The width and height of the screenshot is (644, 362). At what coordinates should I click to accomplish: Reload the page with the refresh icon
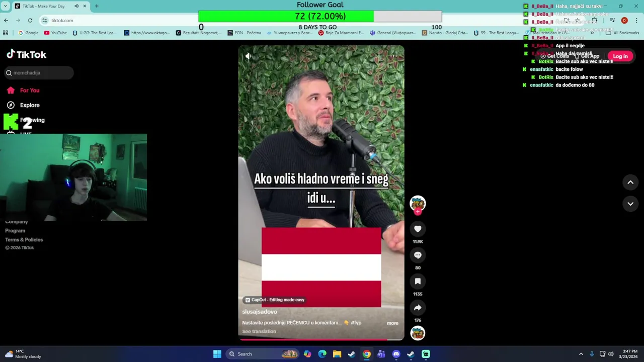[30, 21]
